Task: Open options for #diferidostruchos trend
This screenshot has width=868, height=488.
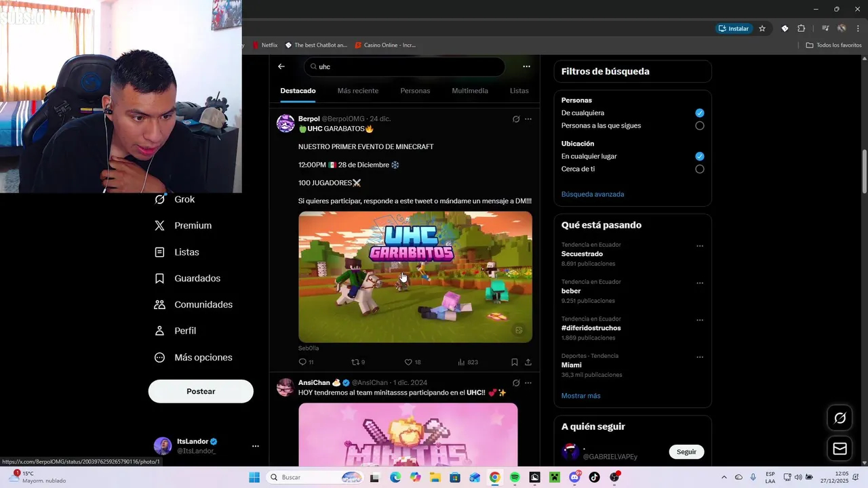Action: (700, 320)
